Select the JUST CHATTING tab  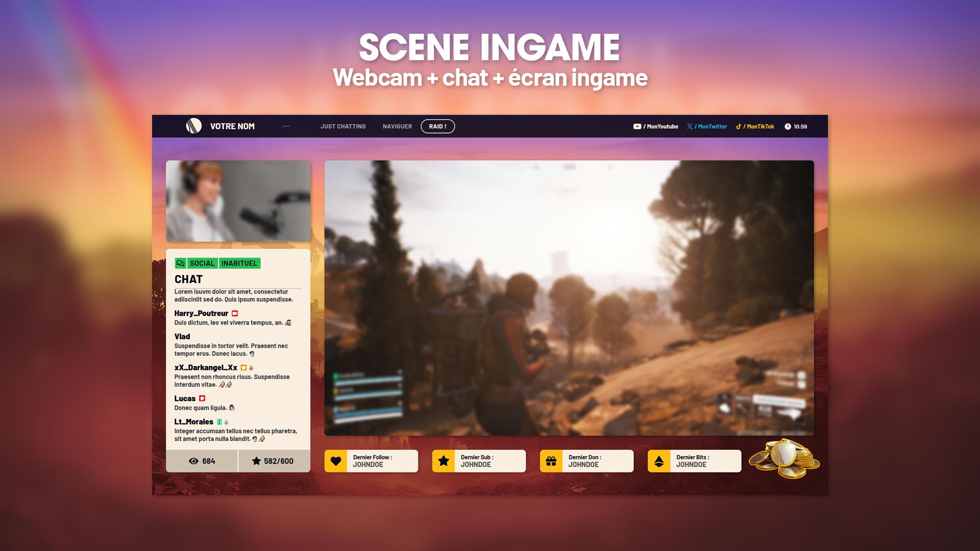[x=343, y=127]
